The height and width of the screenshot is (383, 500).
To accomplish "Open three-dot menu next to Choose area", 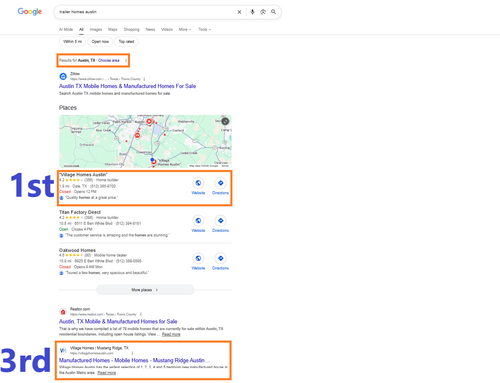I will point(126,60).
